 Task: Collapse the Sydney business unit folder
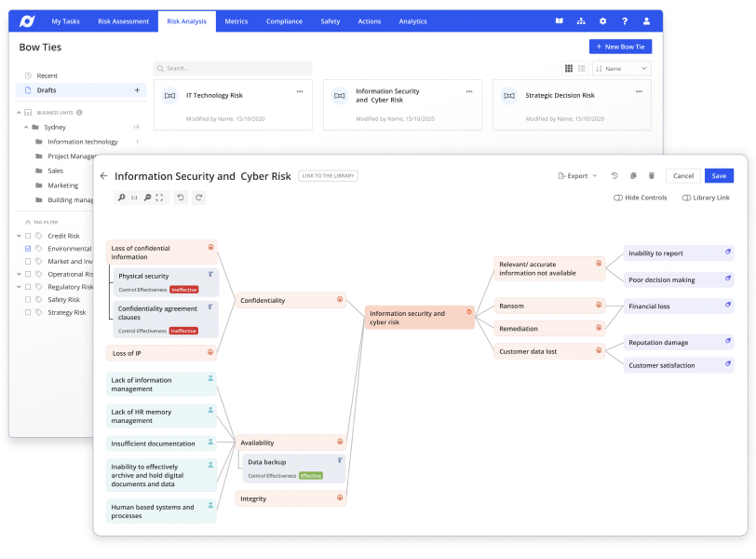click(24, 127)
